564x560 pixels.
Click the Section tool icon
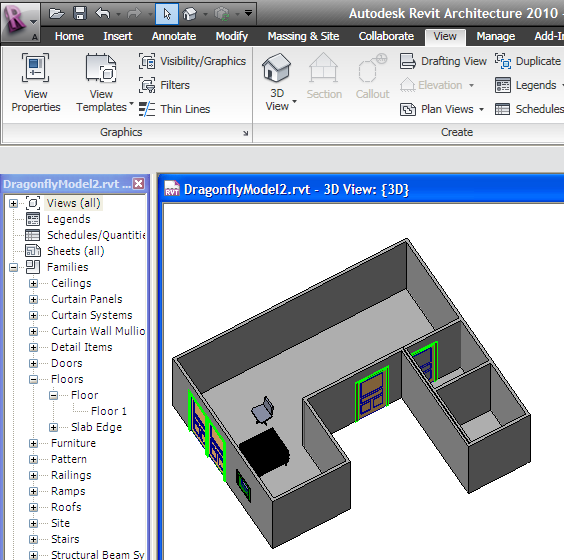tap(324, 68)
